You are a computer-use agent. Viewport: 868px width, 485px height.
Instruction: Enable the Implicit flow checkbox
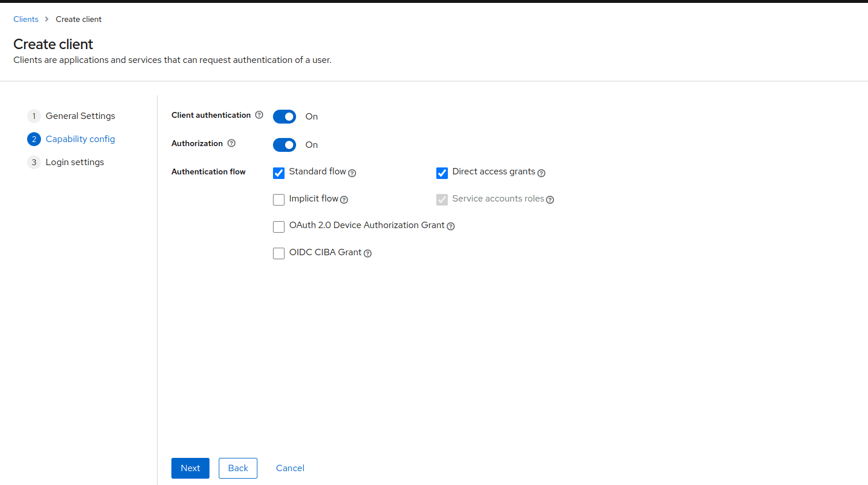click(279, 200)
